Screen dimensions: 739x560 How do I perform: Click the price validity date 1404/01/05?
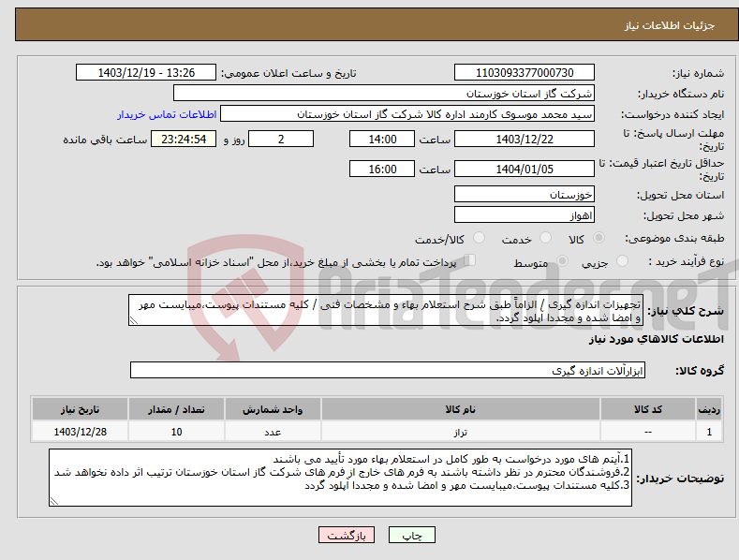(525, 169)
